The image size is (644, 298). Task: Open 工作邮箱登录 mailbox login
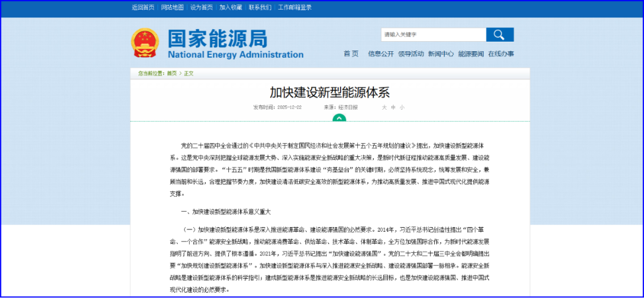[295, 8]
